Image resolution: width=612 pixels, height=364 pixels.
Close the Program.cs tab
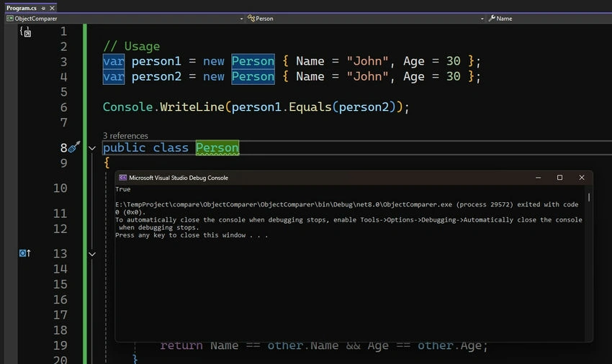[53, 8]
